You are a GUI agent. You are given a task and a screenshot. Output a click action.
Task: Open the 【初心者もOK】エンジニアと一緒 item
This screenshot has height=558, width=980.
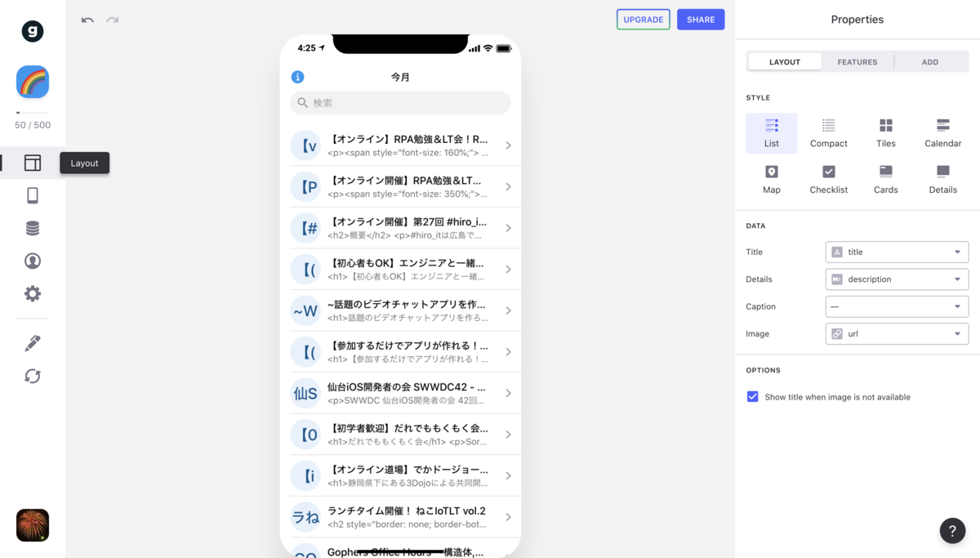coord(400,269)
